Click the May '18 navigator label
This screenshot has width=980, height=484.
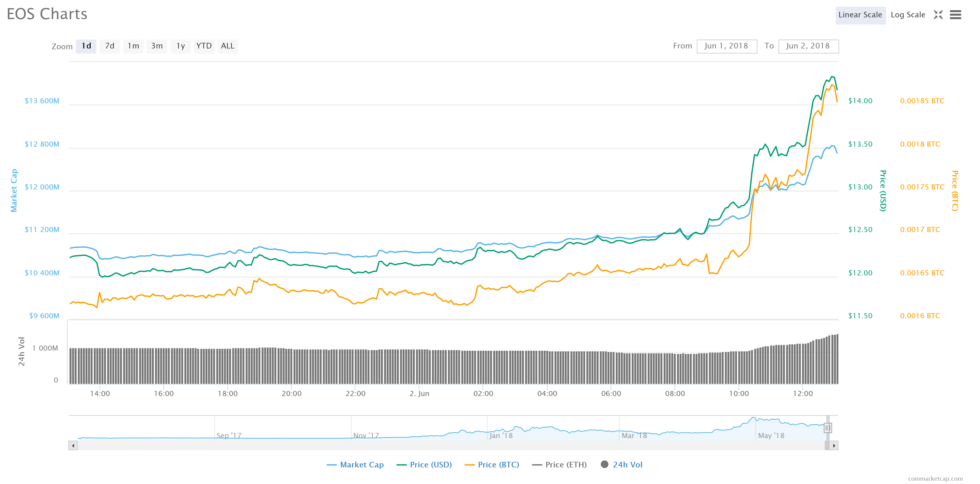[771, 436]
